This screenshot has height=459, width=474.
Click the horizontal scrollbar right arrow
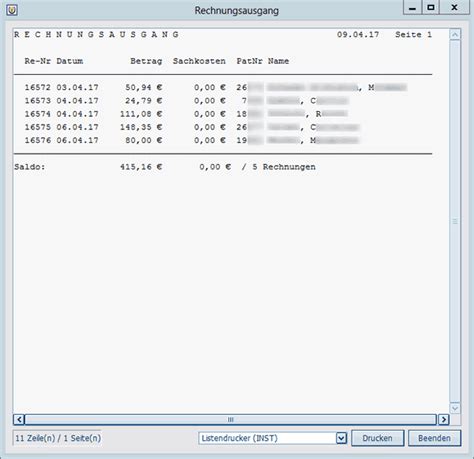click(443, 419)
